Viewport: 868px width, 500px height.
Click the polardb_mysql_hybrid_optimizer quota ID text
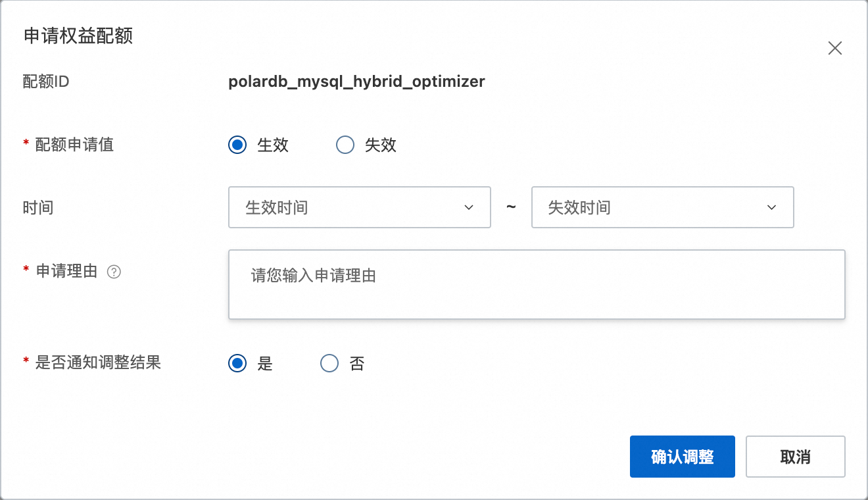[356, 82]
